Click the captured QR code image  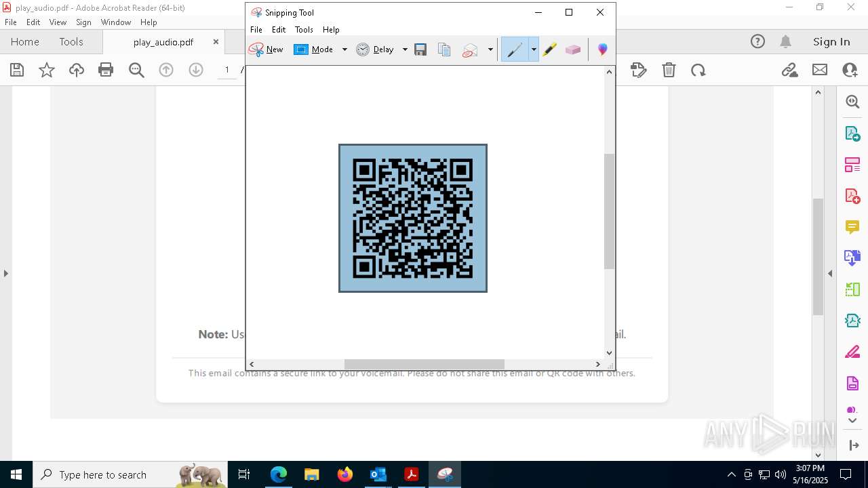[413, 218]
